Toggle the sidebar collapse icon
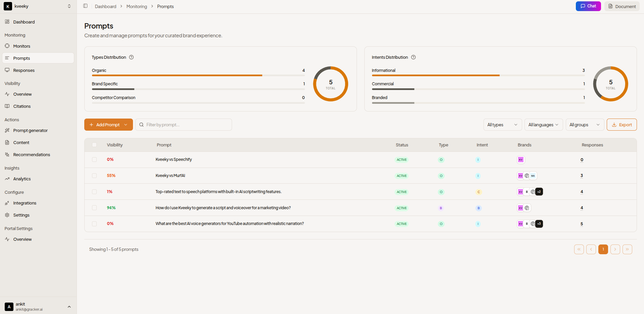 (x=85, y=6)
